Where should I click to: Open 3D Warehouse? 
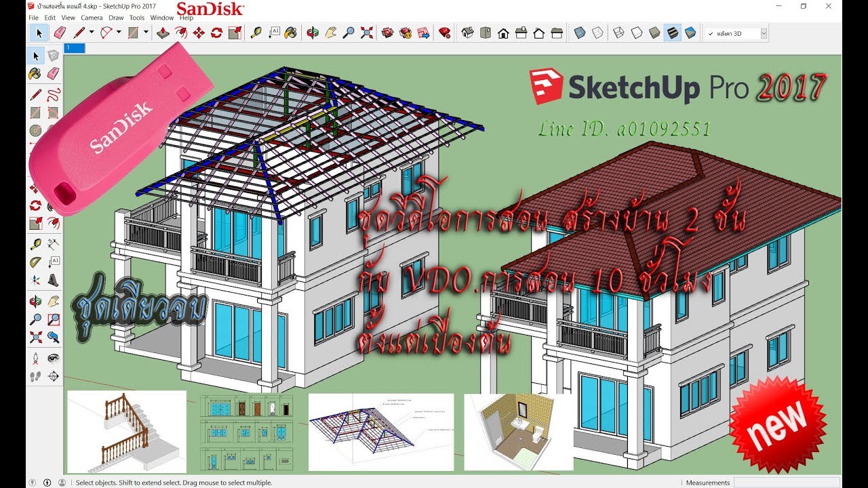(x=388, y=33)
